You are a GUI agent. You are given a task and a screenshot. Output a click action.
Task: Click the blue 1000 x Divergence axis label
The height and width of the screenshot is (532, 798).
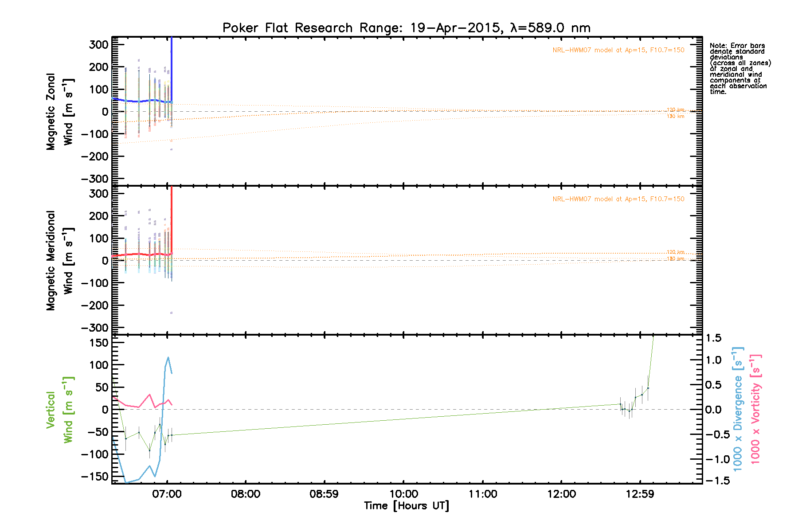(738, 409)
